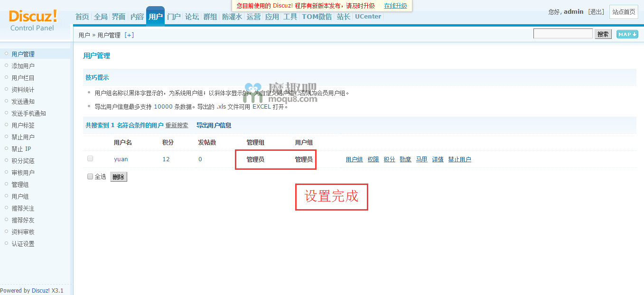Image resolution: width=644 pixels, height=295 pixels.
Task: Open the 全局 top menu
Action: point(101,17)
